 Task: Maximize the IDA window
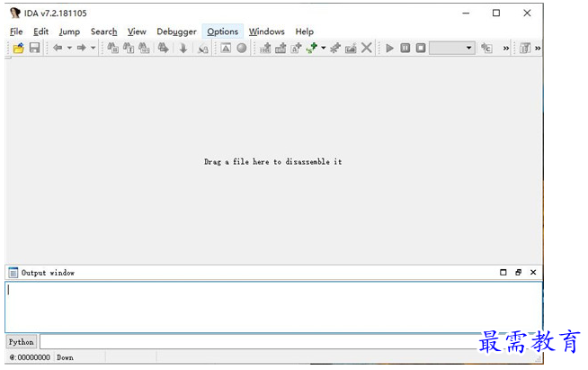496,14
